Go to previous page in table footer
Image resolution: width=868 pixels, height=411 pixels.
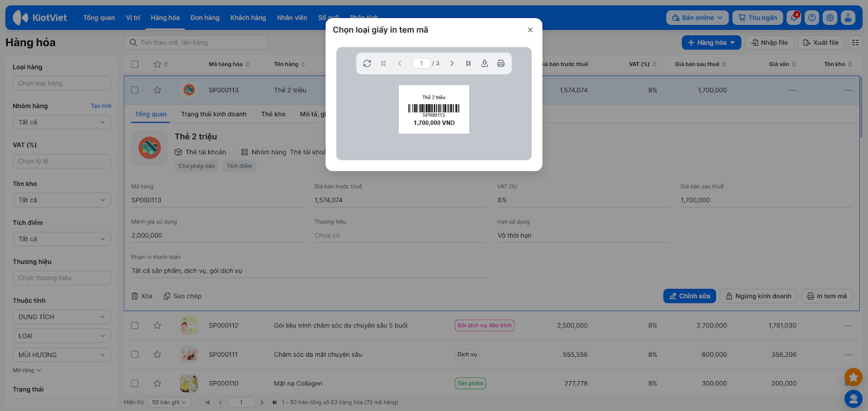pyautogui.click(x=220, y=402)
